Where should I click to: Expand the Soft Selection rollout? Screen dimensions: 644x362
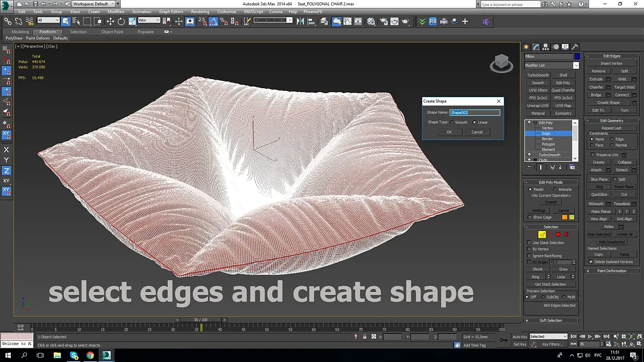point(551,320)
